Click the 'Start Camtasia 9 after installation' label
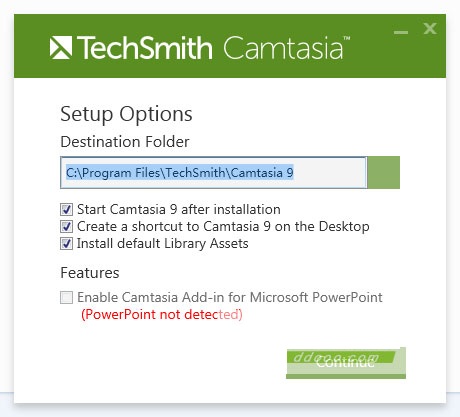Viewport: 460px width, 417px height. (179, 210)
